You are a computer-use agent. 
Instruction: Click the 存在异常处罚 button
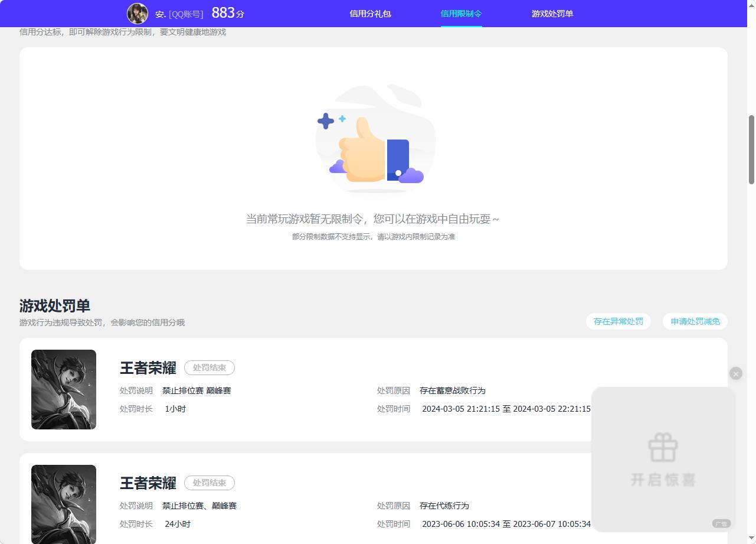click(618, 321)
